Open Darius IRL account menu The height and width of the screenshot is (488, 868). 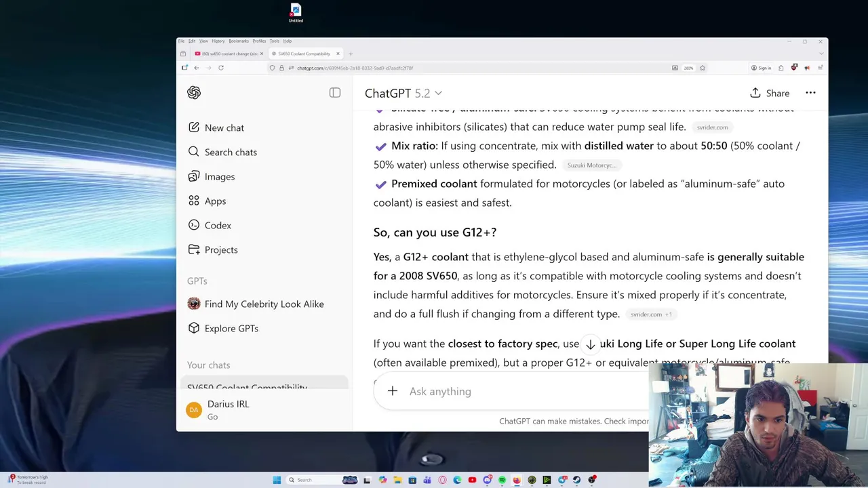coord(264,410)
